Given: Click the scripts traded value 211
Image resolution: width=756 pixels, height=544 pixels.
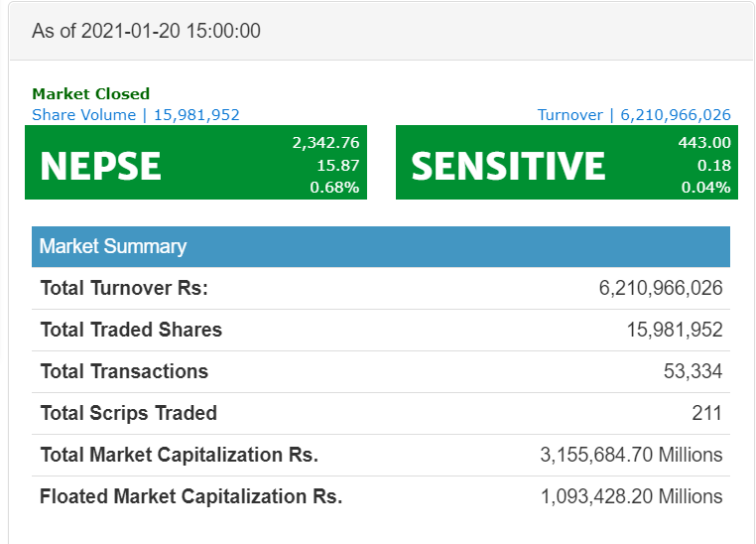Looking at the screenshot, I should pos(706,413).
